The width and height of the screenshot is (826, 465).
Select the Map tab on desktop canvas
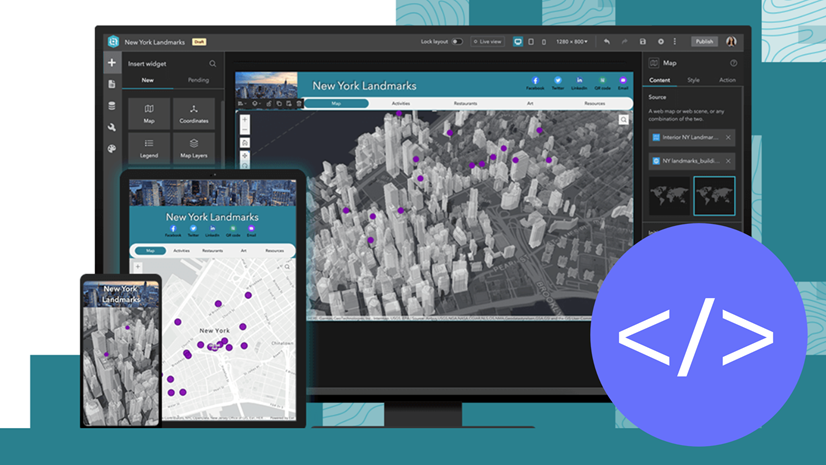(x=336, y=104)
